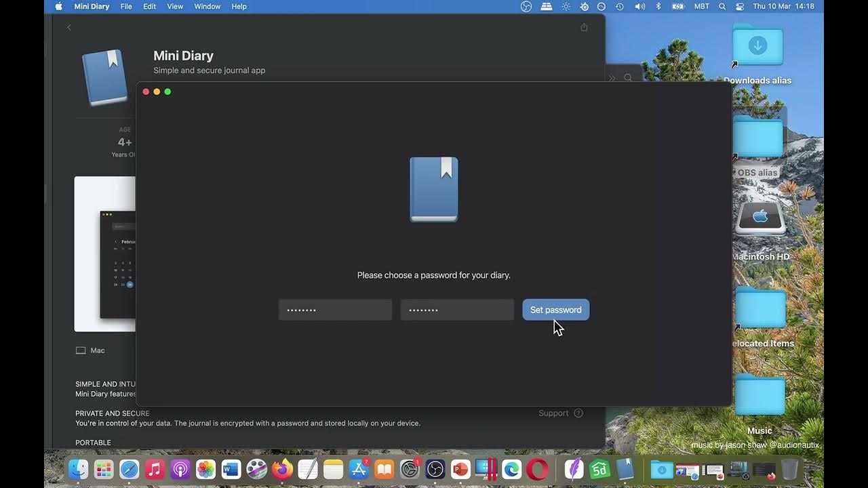Open the Window menu
The image size is (868, 488).
pos(207,6)
